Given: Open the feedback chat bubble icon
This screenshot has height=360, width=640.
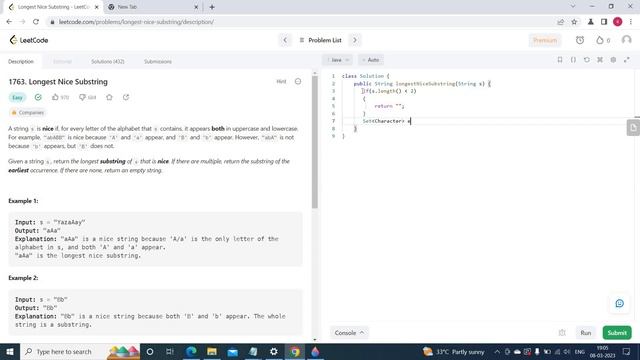Looking at the screenshot, I should tap(620, 303).
